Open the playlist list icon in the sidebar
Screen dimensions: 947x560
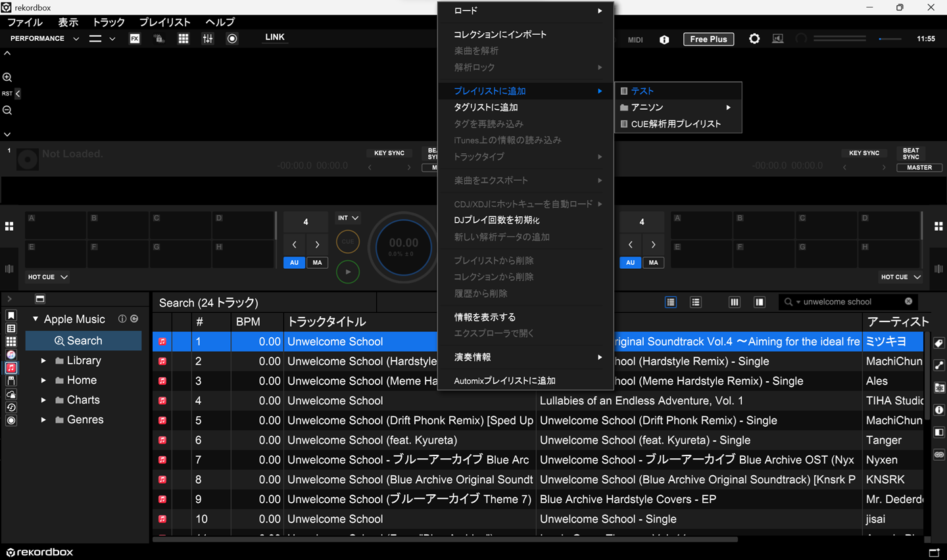11,329
